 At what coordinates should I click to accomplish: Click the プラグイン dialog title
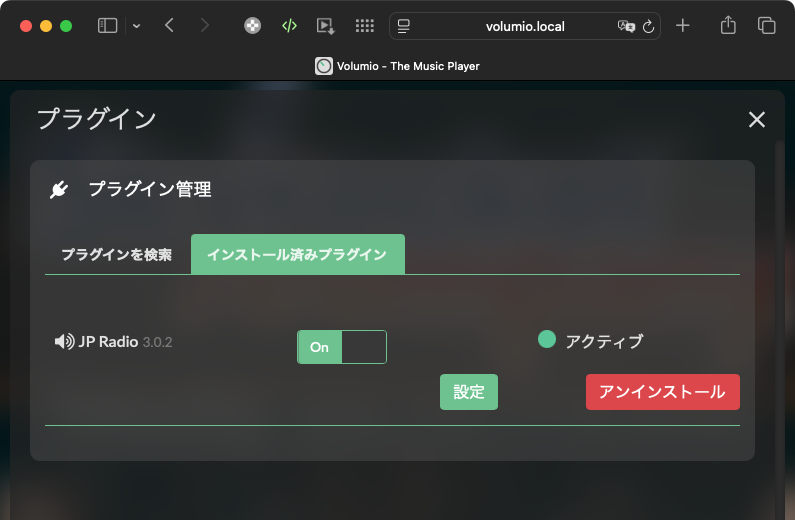[96, 119]
